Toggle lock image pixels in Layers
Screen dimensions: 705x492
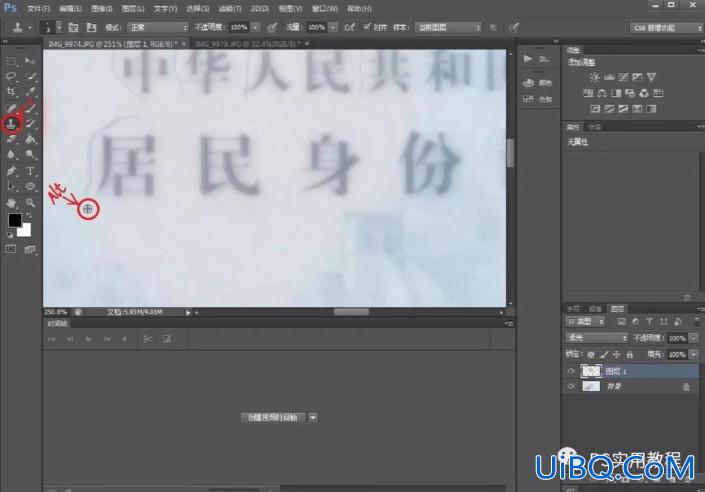pyautogui.click(x=604, y=354)
